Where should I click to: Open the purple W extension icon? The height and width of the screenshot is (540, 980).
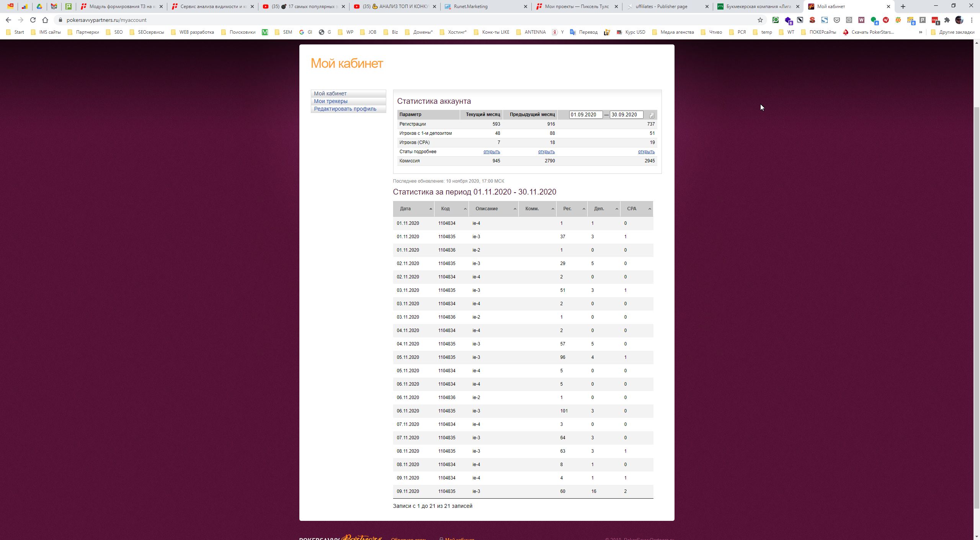(x=861, y=20)
